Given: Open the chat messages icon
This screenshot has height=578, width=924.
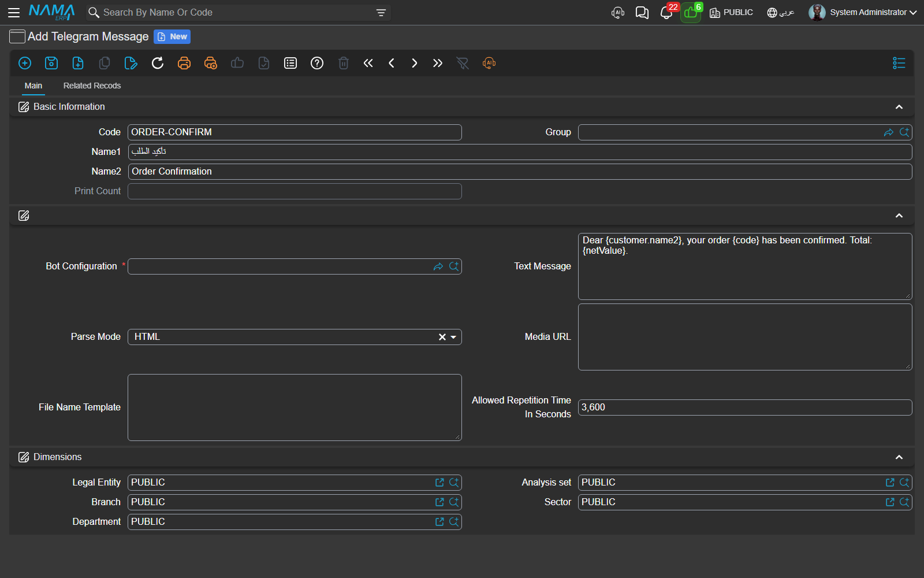Looking at the screenshot, I should pyautogui.click(x=642, y=12).
